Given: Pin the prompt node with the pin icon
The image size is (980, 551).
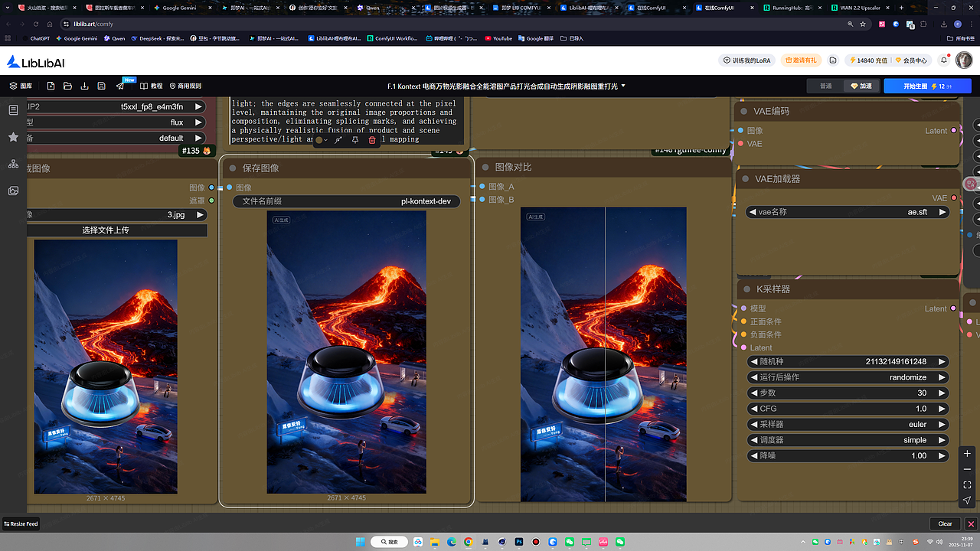Looking at the screenshot, I should click(355, 139).
